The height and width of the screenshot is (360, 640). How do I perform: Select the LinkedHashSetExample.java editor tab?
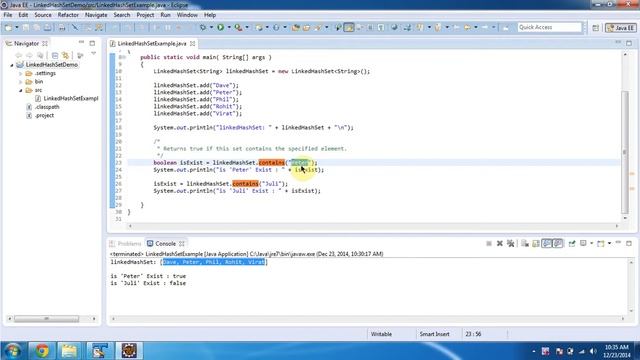pos(152,43)
